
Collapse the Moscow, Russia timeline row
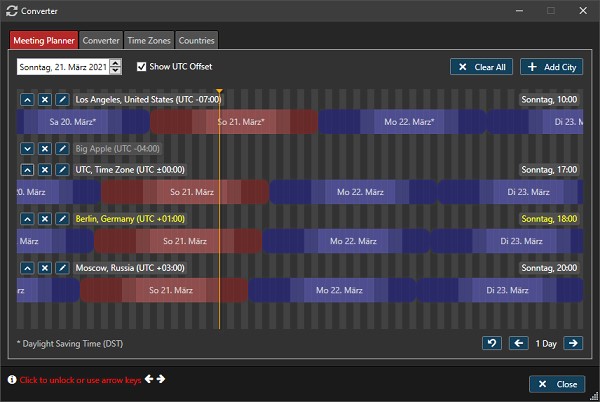tap(27, 268)
